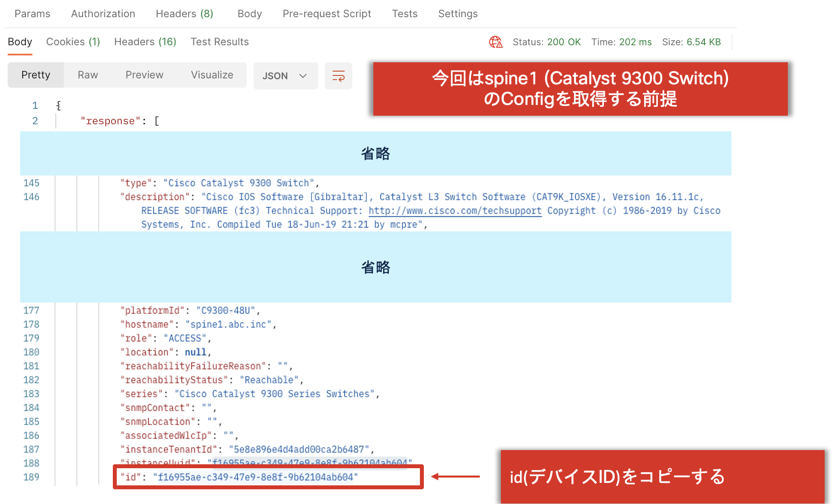Switch to the Params tab

(x=32, y=14)
